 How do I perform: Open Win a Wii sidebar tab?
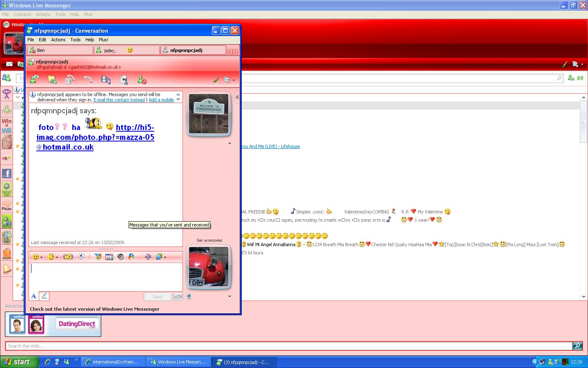click(x=7, y=126)
